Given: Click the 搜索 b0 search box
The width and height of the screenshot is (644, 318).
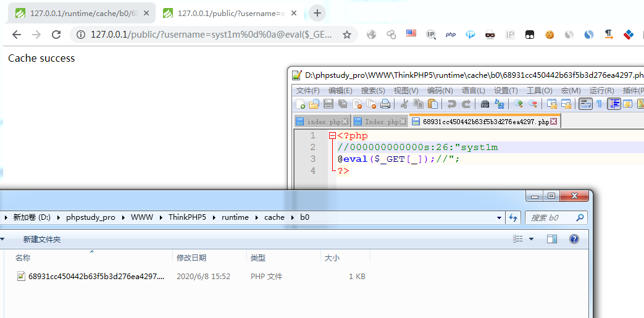Looking at the screenshot, I should pyautogui.click(x=556, y=218).
